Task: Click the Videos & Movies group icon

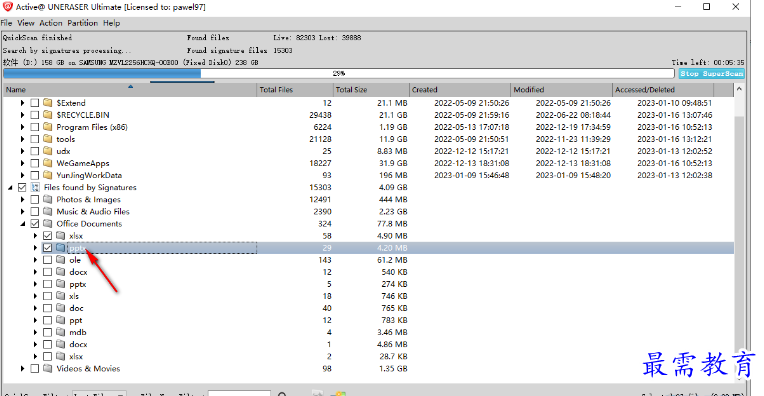Action: coord(47,368)
